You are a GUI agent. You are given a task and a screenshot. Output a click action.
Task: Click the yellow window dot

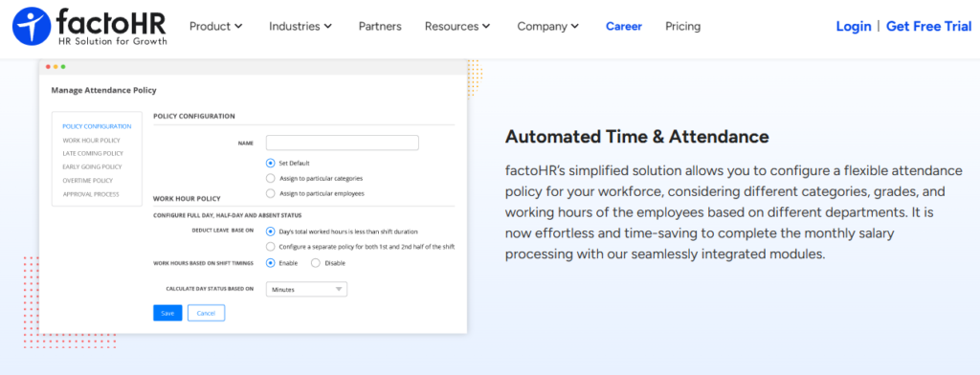tap(56, 67)
